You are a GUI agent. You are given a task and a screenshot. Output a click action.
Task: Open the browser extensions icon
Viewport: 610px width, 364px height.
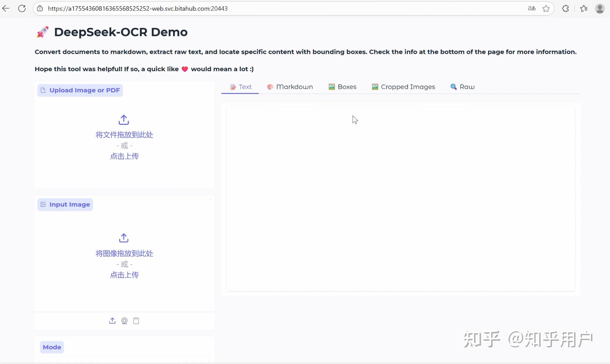point(565,8)
